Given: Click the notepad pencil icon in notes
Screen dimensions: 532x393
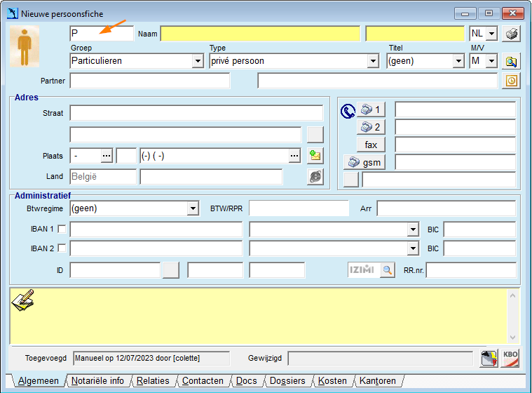Looking at the screenshot, I should pos(22,300).
